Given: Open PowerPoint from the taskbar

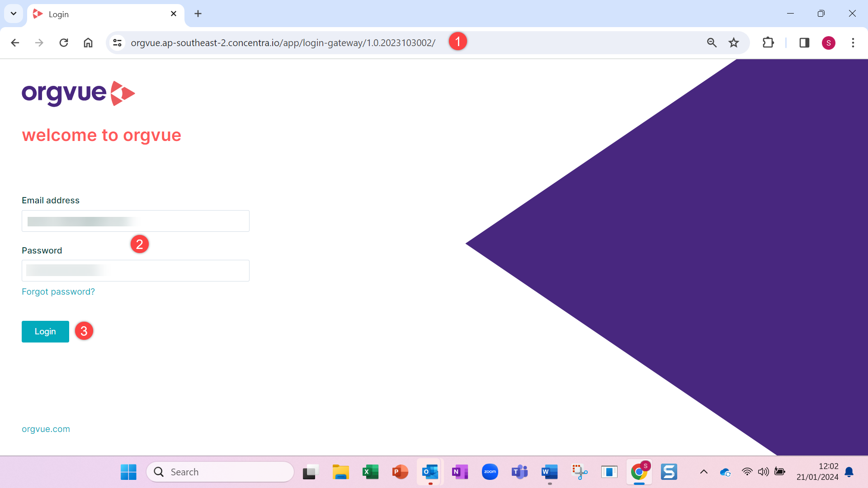Looking at the screenshot, I should pos(400,472).
